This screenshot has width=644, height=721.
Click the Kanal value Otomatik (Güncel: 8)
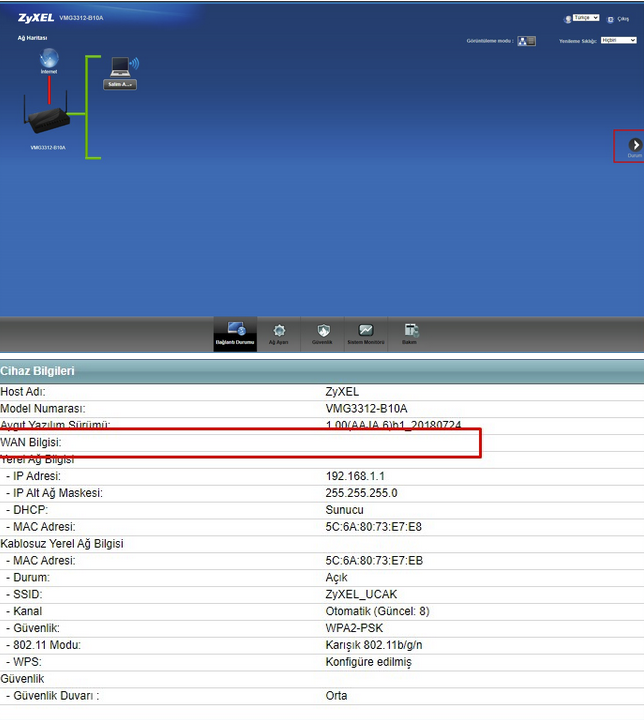377,611
